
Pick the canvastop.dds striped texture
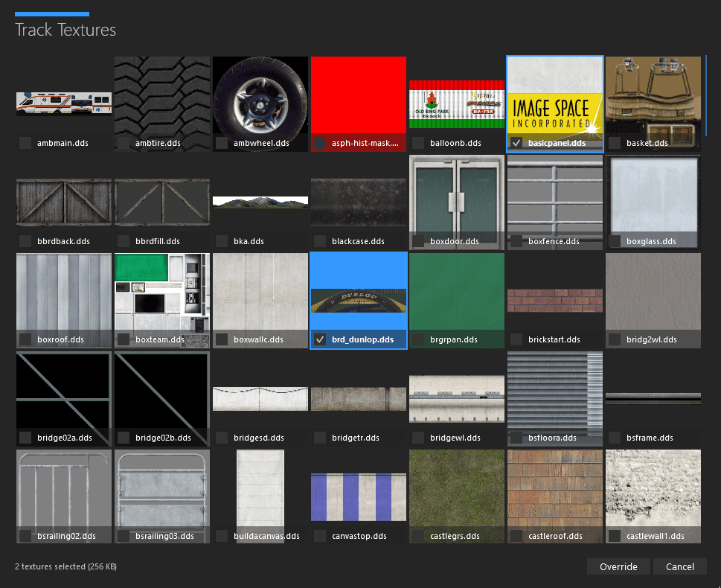358,496
